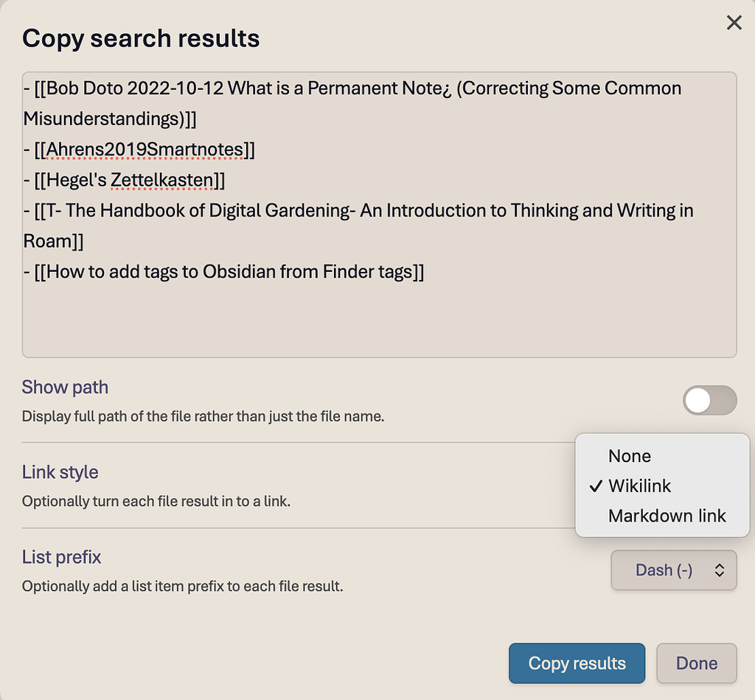This screenshot has height=700, width=755.
Task: Select "None" from the Link style menu
Action: [x=629, y=456]
